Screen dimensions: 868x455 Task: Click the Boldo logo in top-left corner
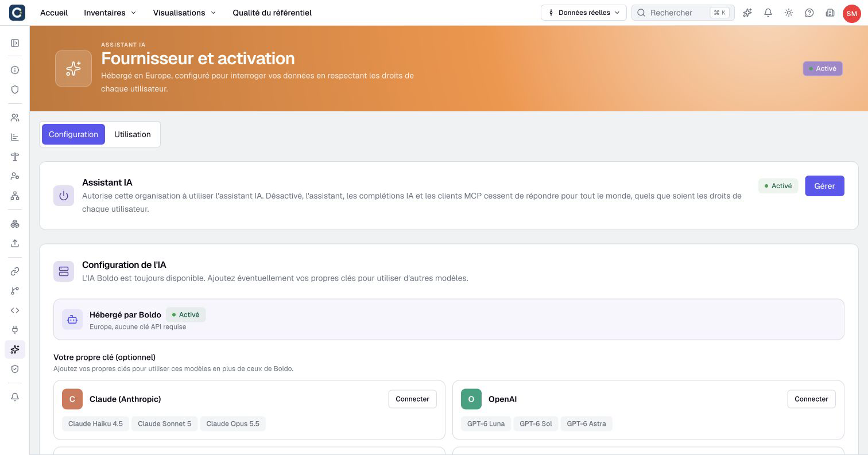click(17, 13)
